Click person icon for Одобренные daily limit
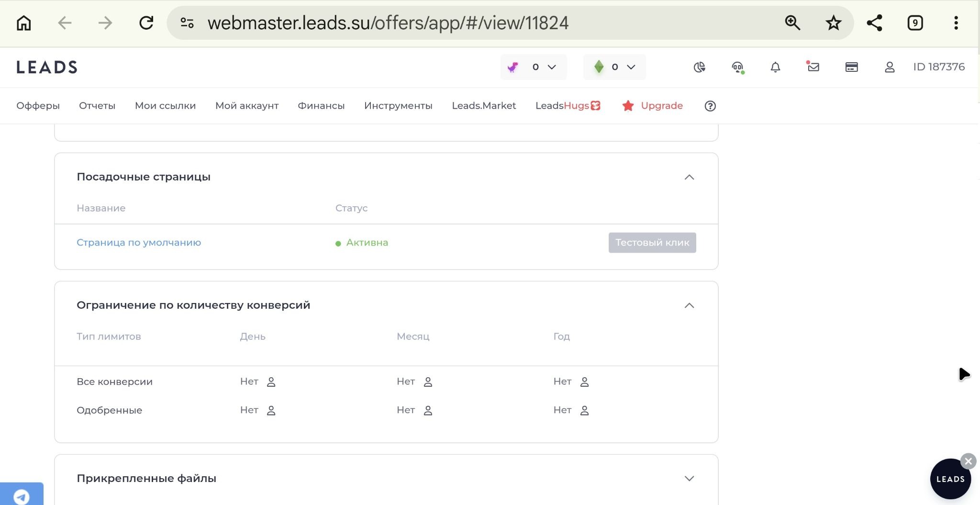Viewport: 980px width, 505px height. pyautogui.click(x=271, y=411)
